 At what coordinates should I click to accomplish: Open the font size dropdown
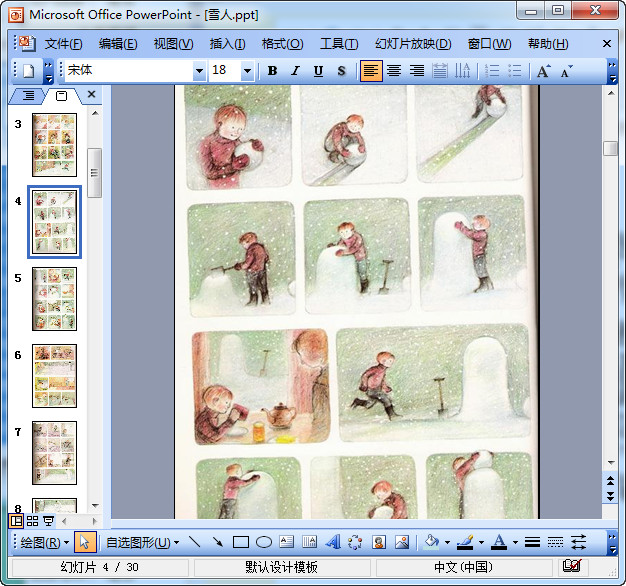(247, 71)
